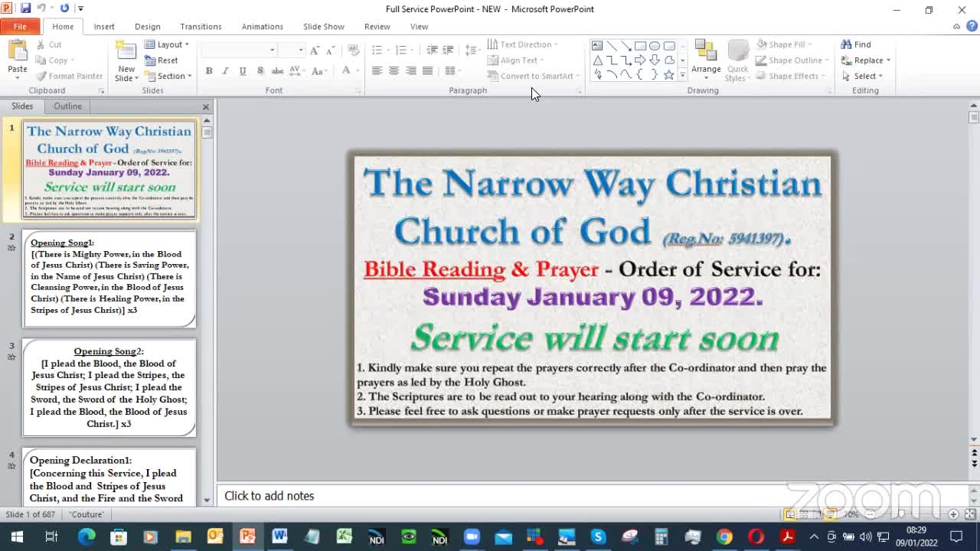Select the Oval shape

coord(655,45)
